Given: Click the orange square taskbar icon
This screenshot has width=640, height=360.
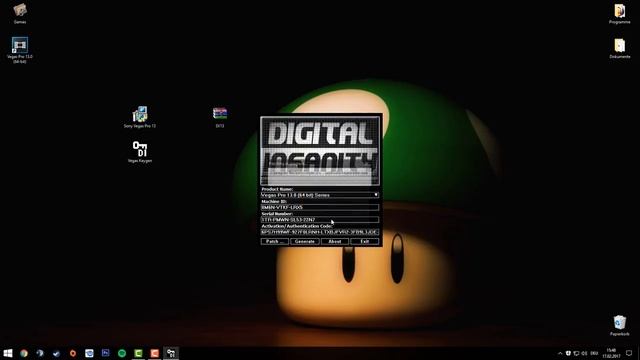Looking at the screenshot, I should pos(155,353).
